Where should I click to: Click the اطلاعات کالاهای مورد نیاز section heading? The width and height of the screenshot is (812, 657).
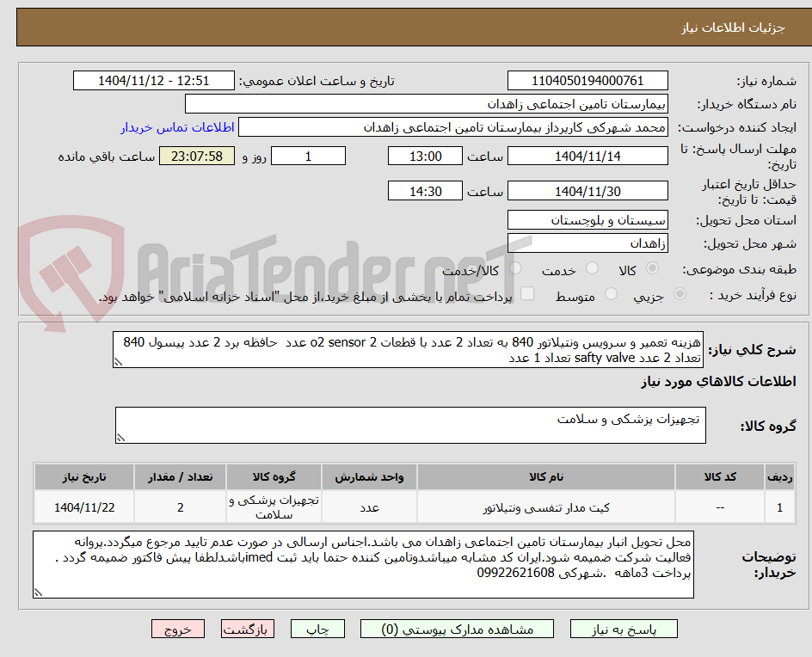pyautogui.click(x=718, y=382)
